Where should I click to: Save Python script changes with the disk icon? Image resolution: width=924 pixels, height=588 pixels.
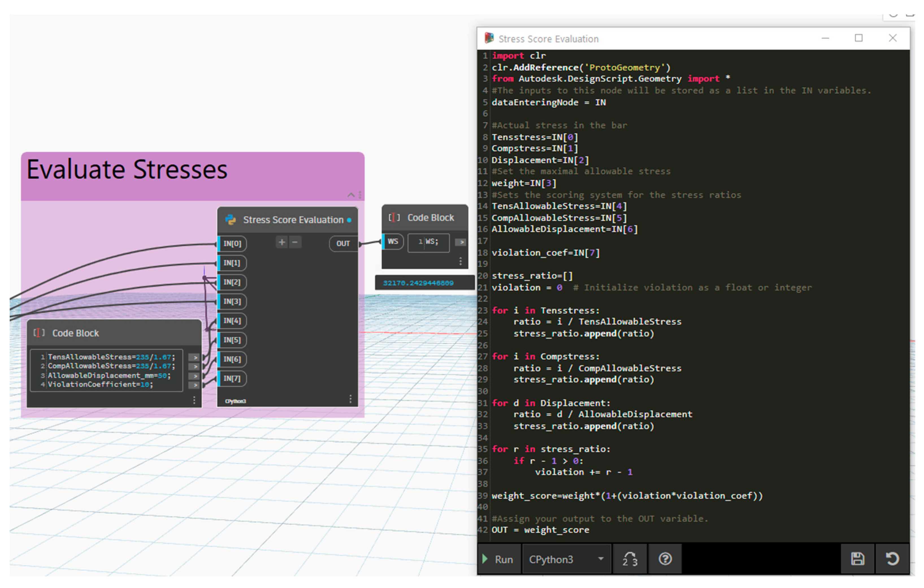click(x=858, y=559)
